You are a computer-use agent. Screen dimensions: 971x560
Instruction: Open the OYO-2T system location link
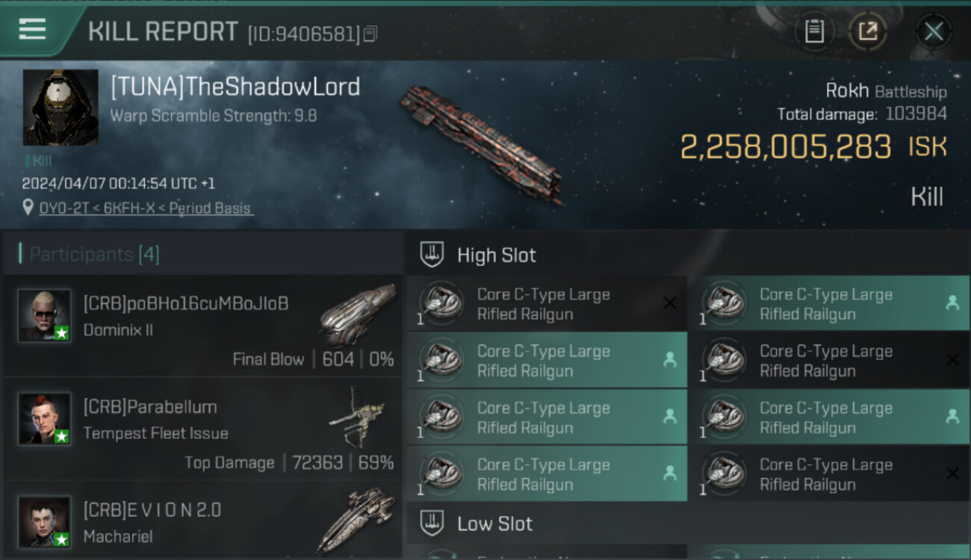146,208
